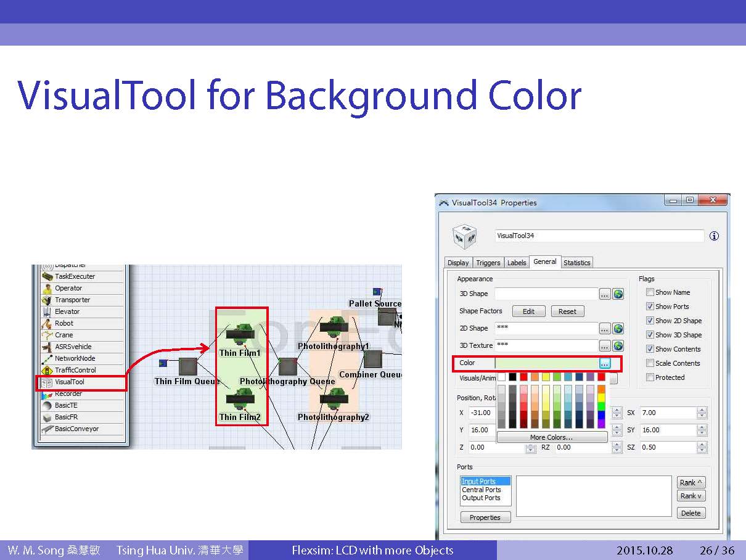746x560 pixels.
Task: Select the Thin Film Queue object
Action: [x=187, y=366]
